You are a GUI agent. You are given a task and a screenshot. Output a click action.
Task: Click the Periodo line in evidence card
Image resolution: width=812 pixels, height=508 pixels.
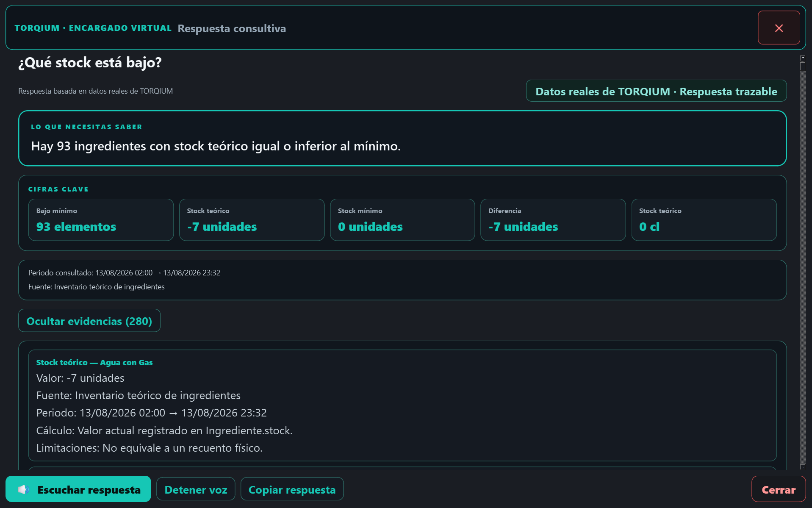click(x=152, y=413)
